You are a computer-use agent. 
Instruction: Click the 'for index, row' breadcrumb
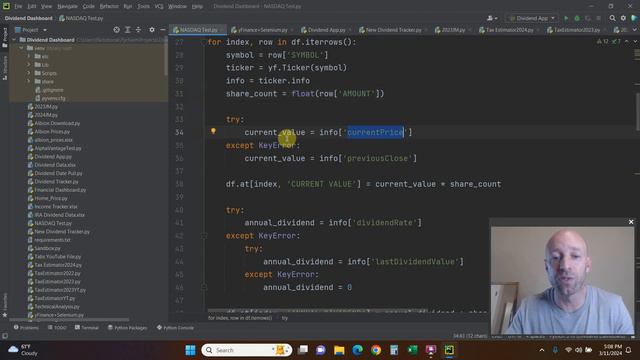coord(240,318)
